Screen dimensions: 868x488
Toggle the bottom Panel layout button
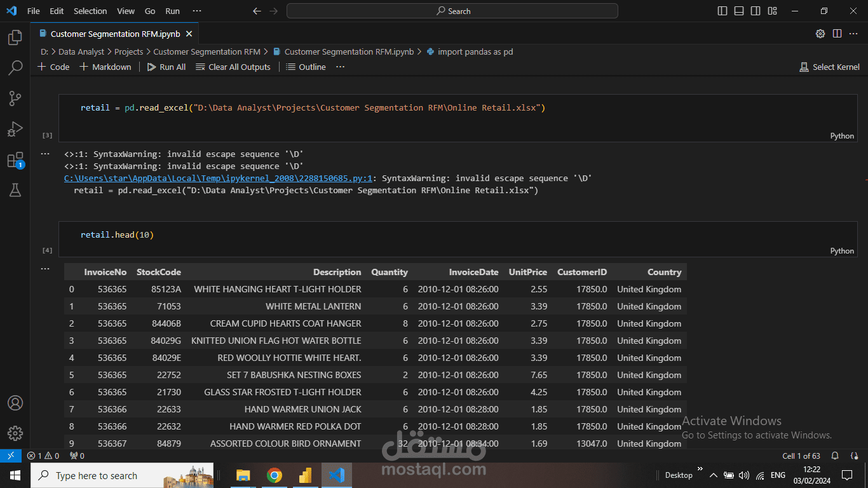point(739,11)
